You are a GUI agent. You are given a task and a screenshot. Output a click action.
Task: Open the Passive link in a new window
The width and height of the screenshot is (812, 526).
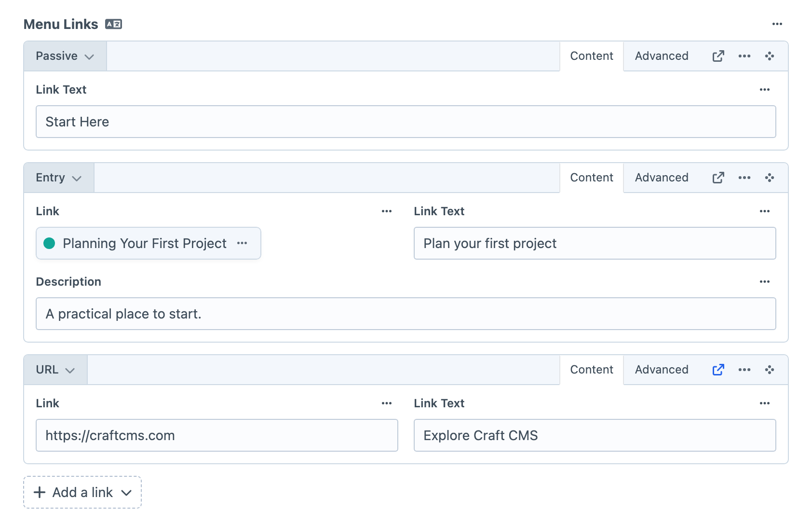(x=718, y=56)
